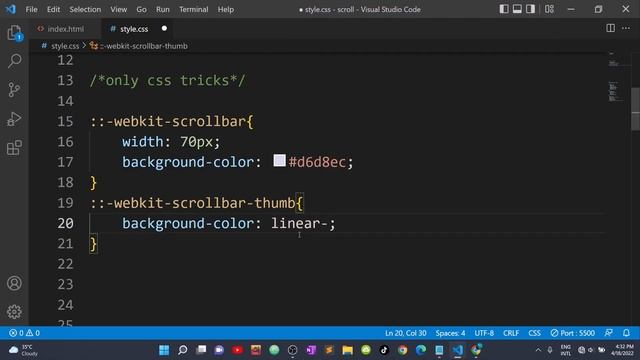This screenshot has width=640, height=360.
Task: Open TikTok from the taskbar
Action: 384,350
